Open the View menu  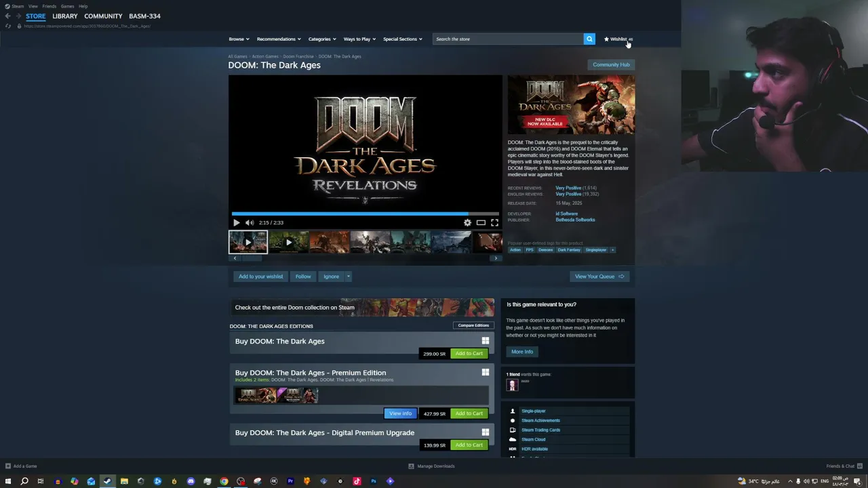point(33,6)
